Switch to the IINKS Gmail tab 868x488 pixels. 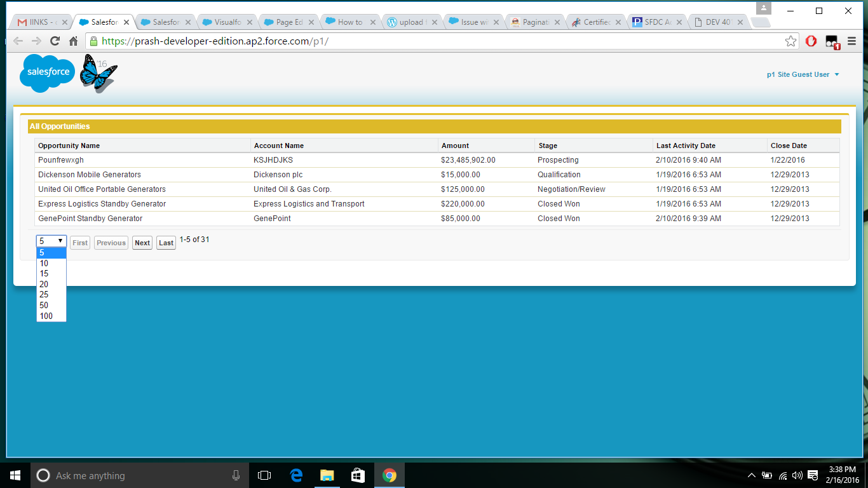point(42,22)
